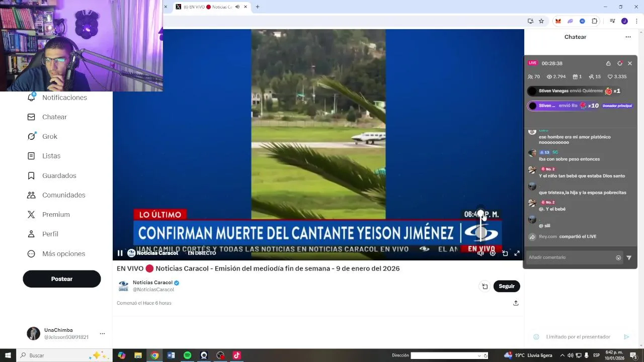This screenshot has height=362, width=644.
Task: Click the Donador principal badge
Action: click(617, 106)
